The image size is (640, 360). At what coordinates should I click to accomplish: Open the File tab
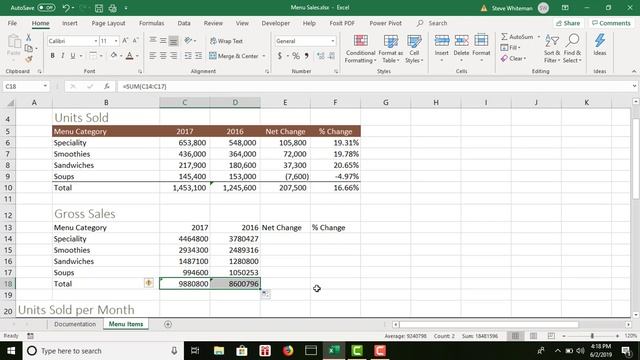tap(12, 23)
